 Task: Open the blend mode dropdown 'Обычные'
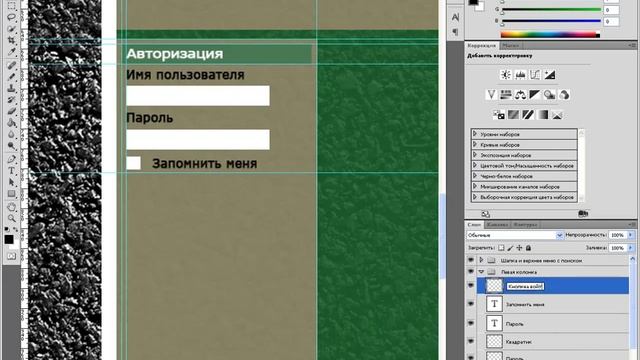pyautogui.click(x=515, y=235)
